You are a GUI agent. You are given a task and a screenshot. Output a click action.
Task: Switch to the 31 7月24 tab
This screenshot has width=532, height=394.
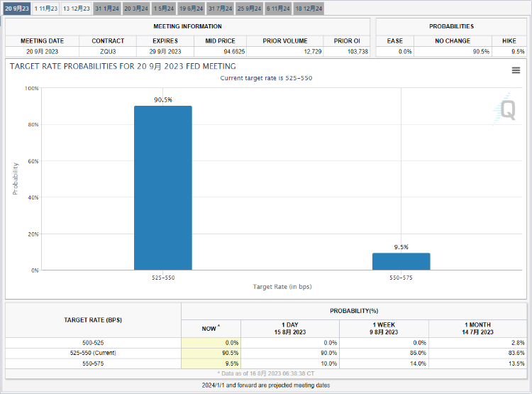coord(220,9)
